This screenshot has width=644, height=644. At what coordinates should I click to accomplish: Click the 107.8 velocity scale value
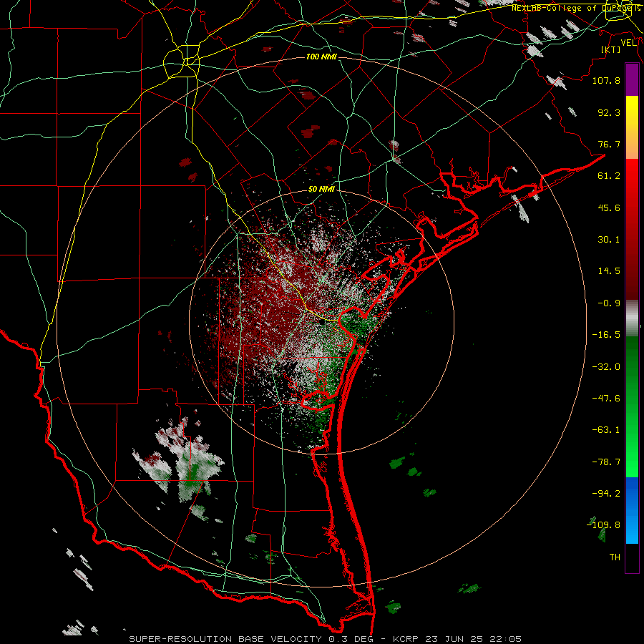606,80
